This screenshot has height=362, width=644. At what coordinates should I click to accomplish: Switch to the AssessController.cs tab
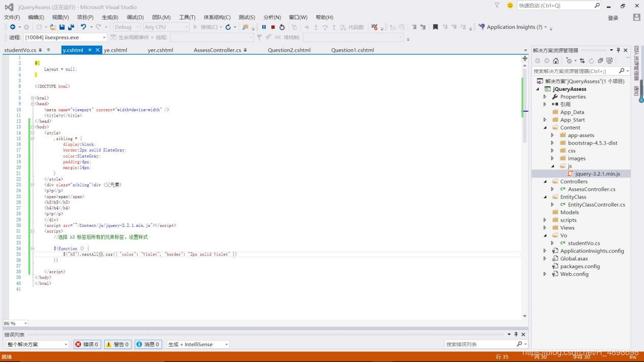pos(217,50)
